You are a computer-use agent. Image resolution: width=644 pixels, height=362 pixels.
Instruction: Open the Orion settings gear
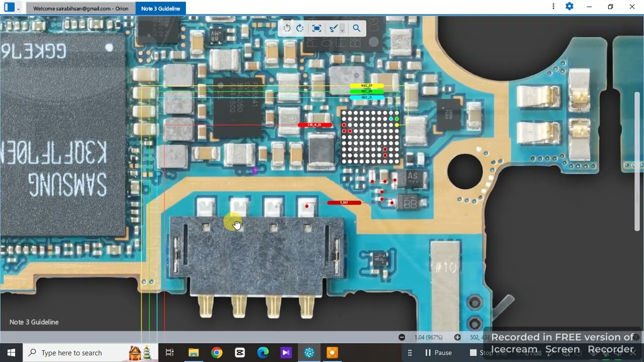[x=570, y=7]
